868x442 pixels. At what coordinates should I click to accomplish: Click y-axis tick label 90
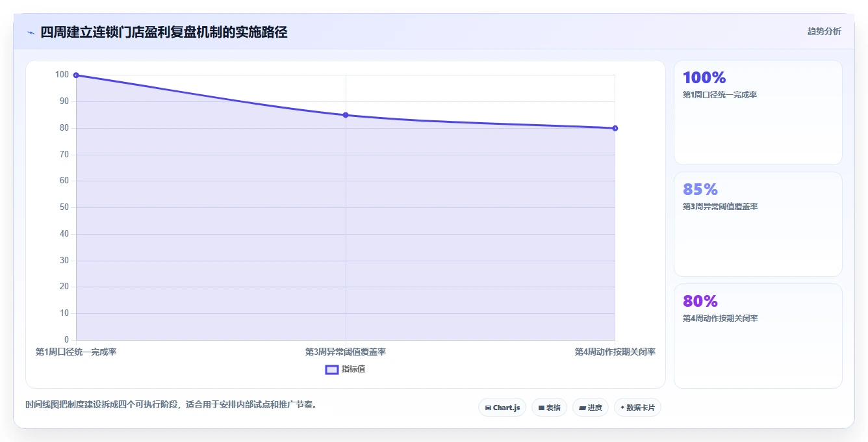[x=64, y=101]
